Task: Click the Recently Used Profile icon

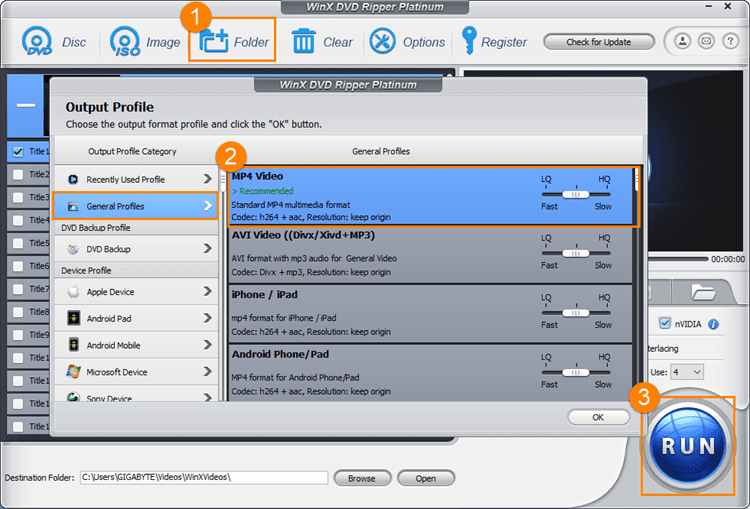Action: pyautogui.click(x=73, y=179)
